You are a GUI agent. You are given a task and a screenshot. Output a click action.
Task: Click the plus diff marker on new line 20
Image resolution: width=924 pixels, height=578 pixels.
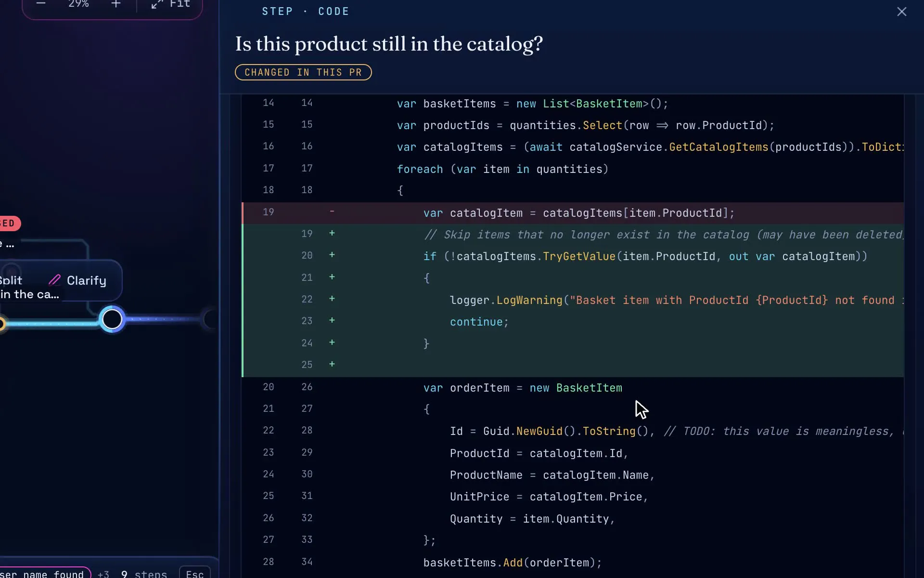tap(332, 255)
